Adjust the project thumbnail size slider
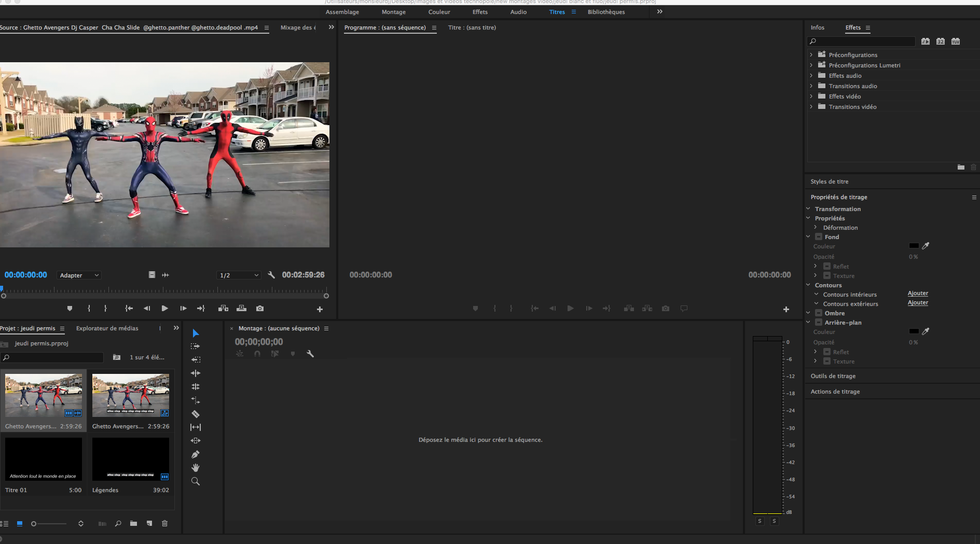Screen dimensions: 980x544 49,524
